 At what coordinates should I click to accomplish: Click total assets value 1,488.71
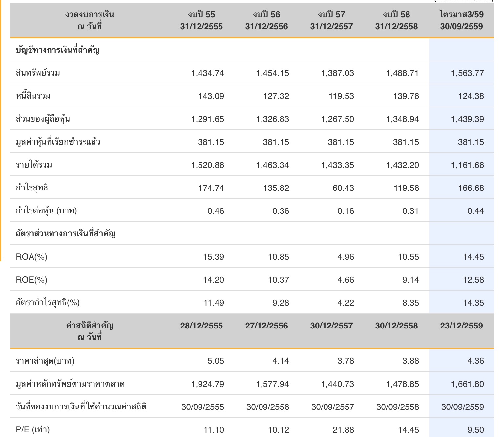(x=403, y=73)
